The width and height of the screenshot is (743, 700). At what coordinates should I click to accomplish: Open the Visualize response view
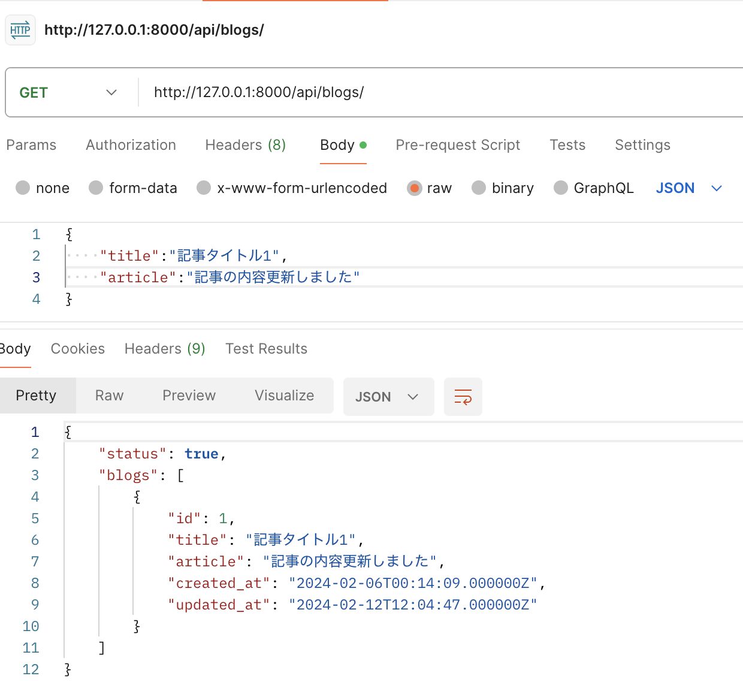coord(284,396)
